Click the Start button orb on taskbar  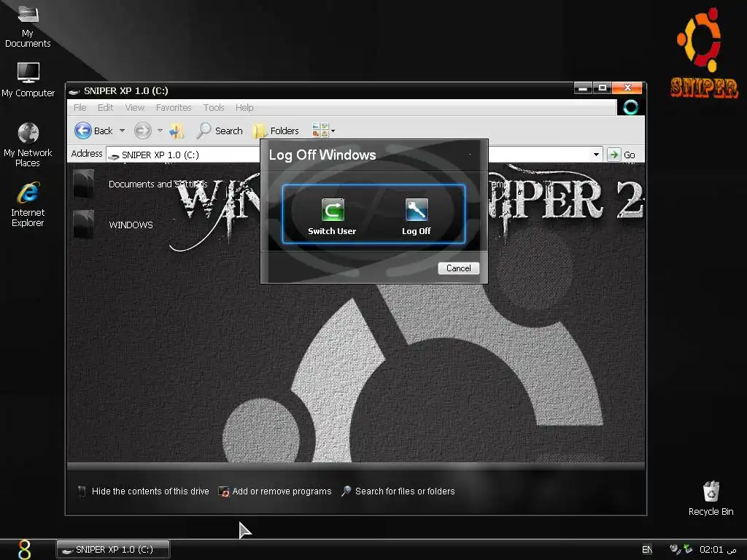pyautogui.click(x=24, y=550)
